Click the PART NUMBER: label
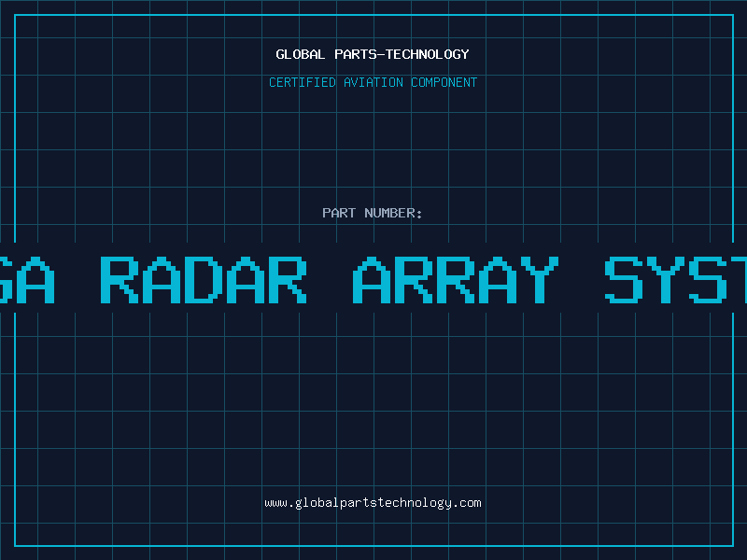Screen dimensions: 747x560 [x=373, y=213]
